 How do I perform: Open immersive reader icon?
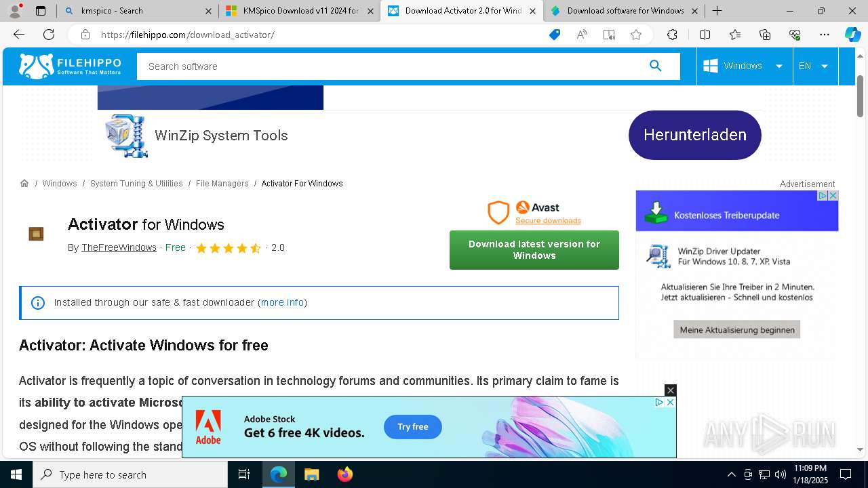click(609, 35)
